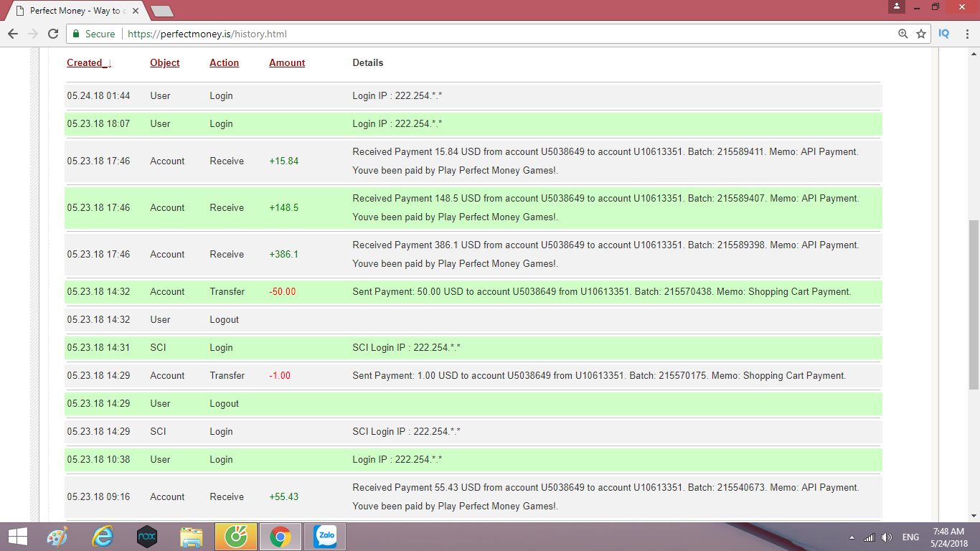Sort history by Created column
This screenshot has height=551, width=980.
point(89,63)
